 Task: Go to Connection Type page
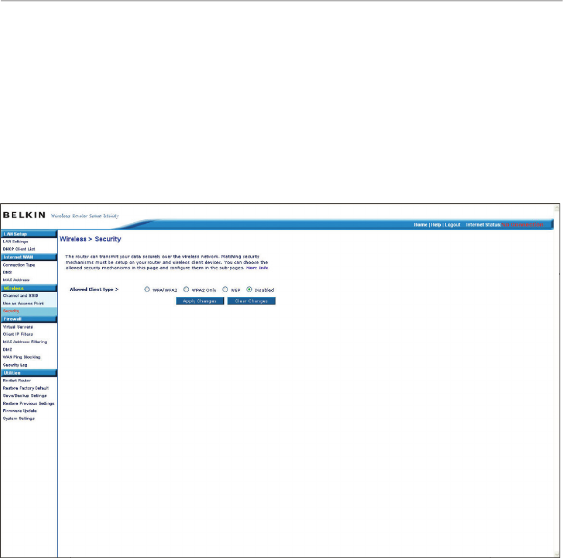(x=19, y=265)
